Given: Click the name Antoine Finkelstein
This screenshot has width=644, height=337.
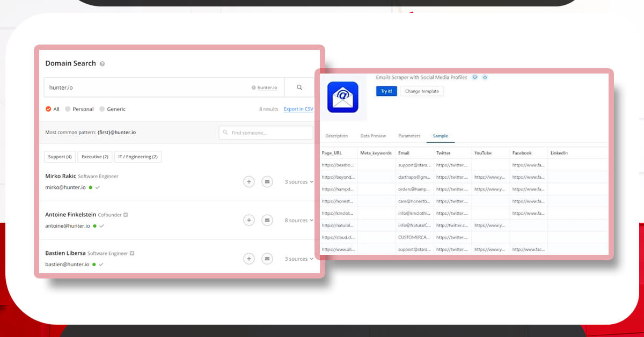Looking at the screenshot, I should click(x=70, y=215).
